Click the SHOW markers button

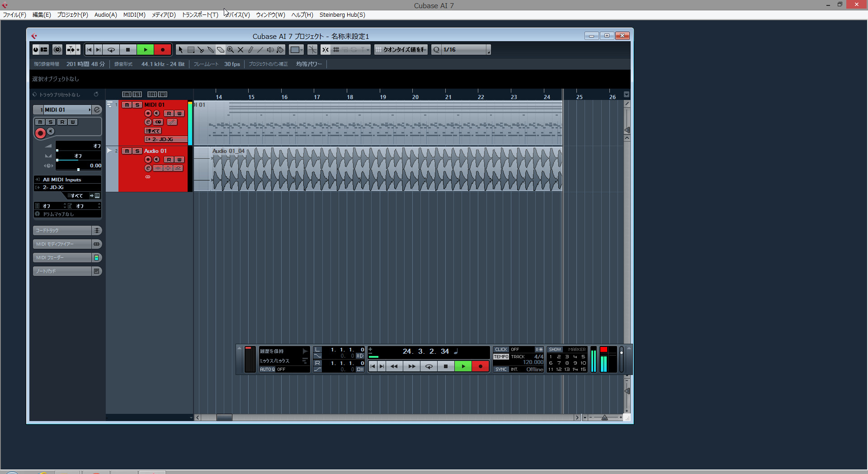tap(555, 350)
